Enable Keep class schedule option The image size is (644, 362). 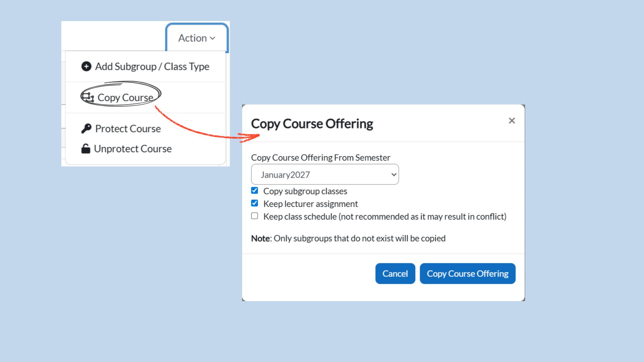pos(254,216)
